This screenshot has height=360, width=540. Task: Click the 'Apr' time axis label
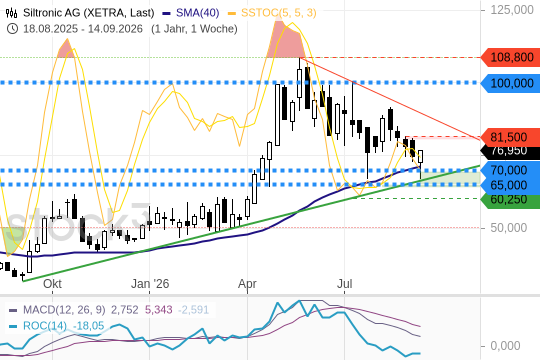[x=247, y=284]
